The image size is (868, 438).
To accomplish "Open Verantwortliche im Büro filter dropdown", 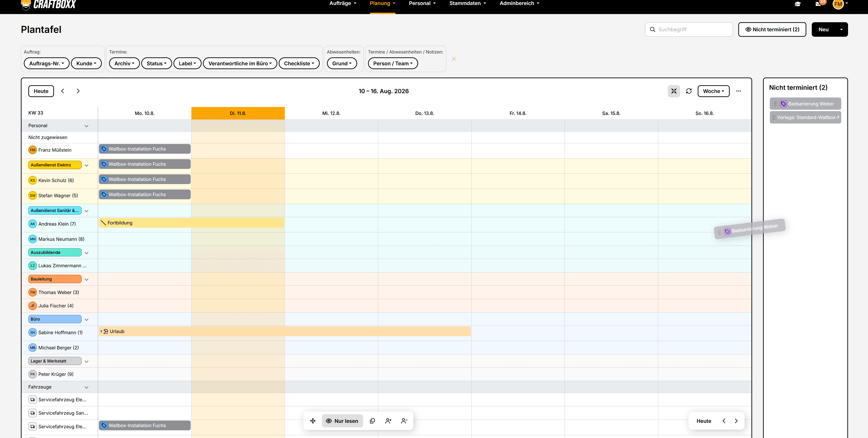I will pos(240,63).
